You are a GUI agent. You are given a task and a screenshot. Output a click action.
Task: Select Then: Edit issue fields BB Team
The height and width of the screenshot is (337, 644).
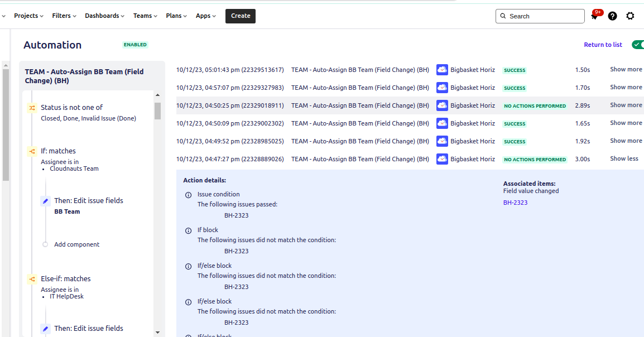[x=88, y=206]
